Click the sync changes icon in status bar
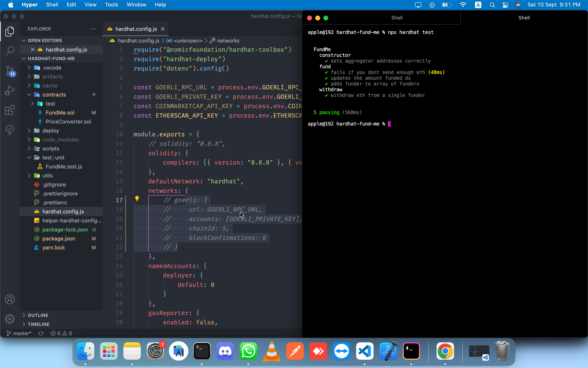Image resolution: width=588 pixels, height=368 pixels. (x=41, y=333)
